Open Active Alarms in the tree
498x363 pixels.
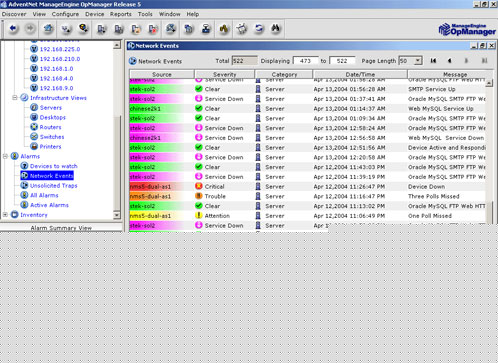(49, 205)
